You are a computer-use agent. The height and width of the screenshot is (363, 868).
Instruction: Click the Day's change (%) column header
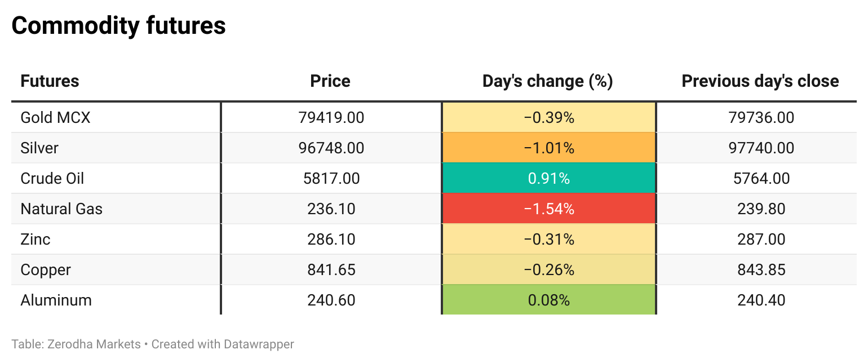(x=547, y=81)
